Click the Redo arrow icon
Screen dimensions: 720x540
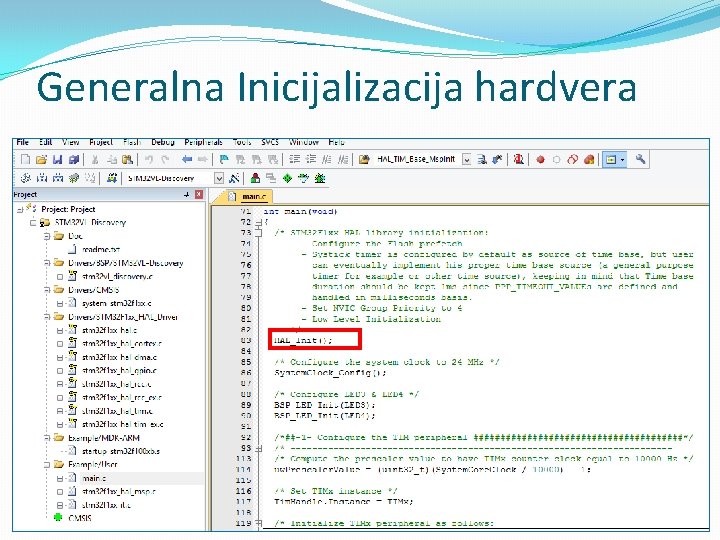click(165, 159)
